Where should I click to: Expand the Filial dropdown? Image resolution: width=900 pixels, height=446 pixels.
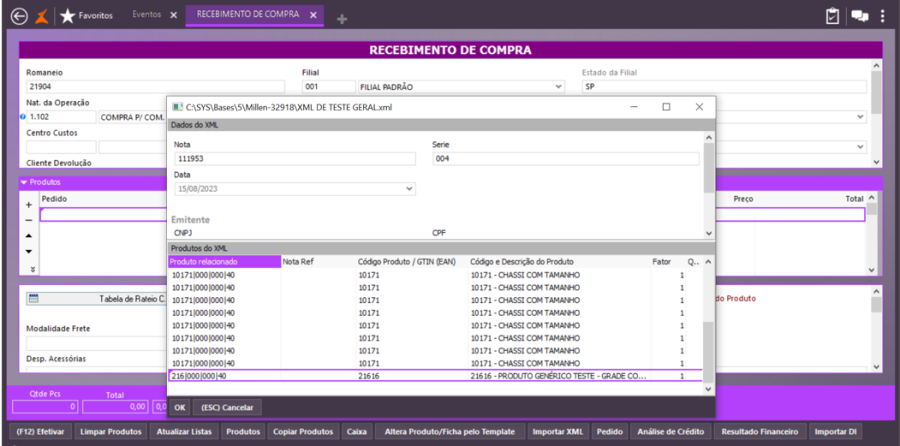point(557,87)
